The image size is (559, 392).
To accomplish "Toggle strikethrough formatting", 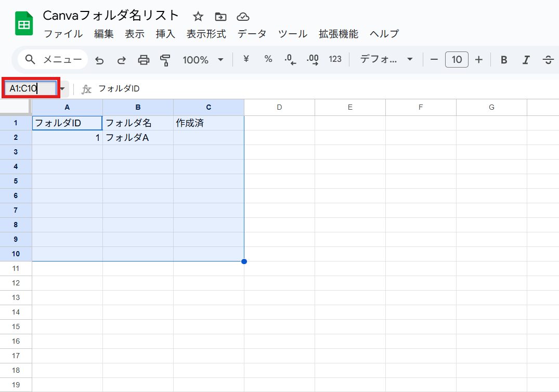I will click(548, 60).
